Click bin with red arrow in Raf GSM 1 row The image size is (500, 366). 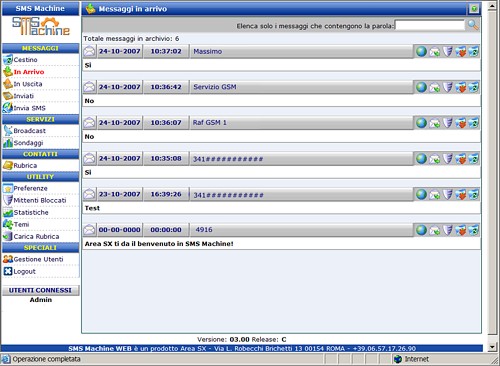pyautogui.click(x=461, y=123)
